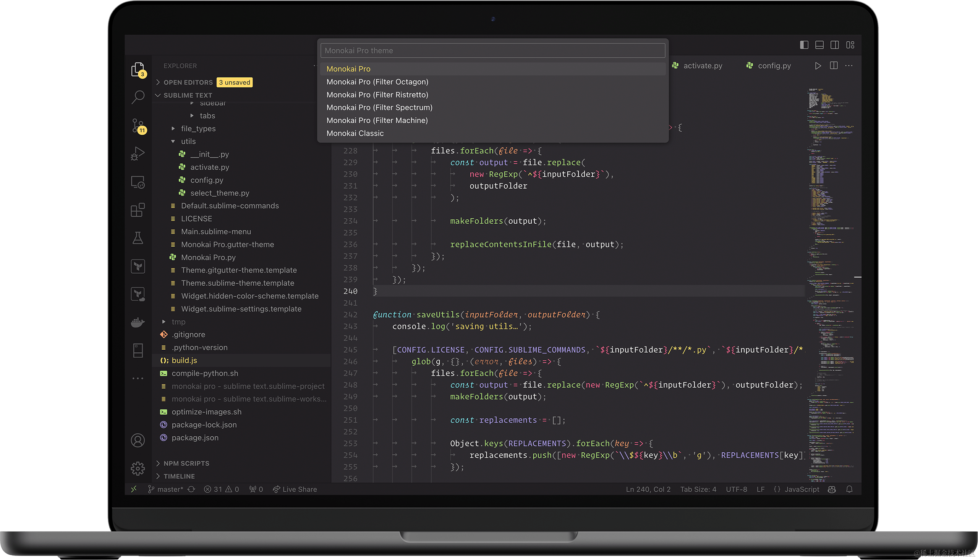Screen dimensions: 978x560
Task: Click the Monokai Pro theme search field
Action: coord(492,51)
